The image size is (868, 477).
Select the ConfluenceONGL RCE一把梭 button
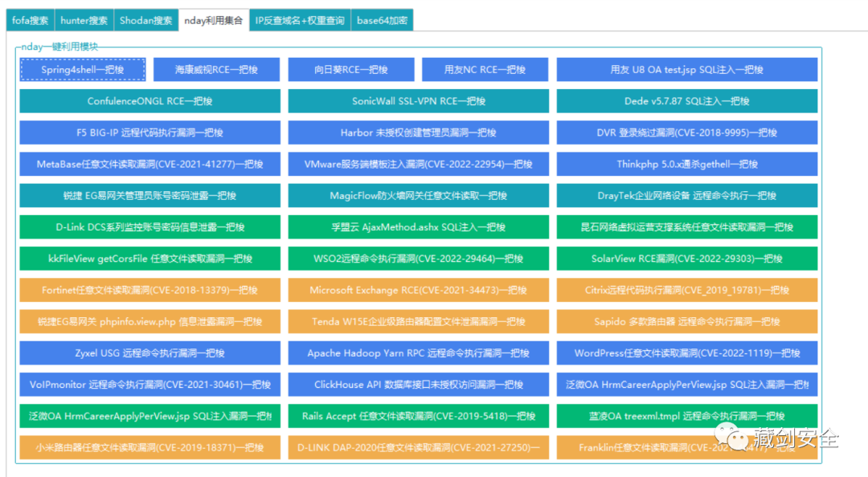(150, 101)
